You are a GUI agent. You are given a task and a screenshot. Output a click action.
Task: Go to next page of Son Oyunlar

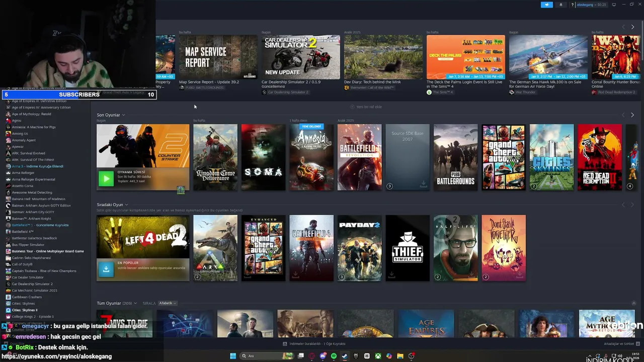click(x=632, y=115)
